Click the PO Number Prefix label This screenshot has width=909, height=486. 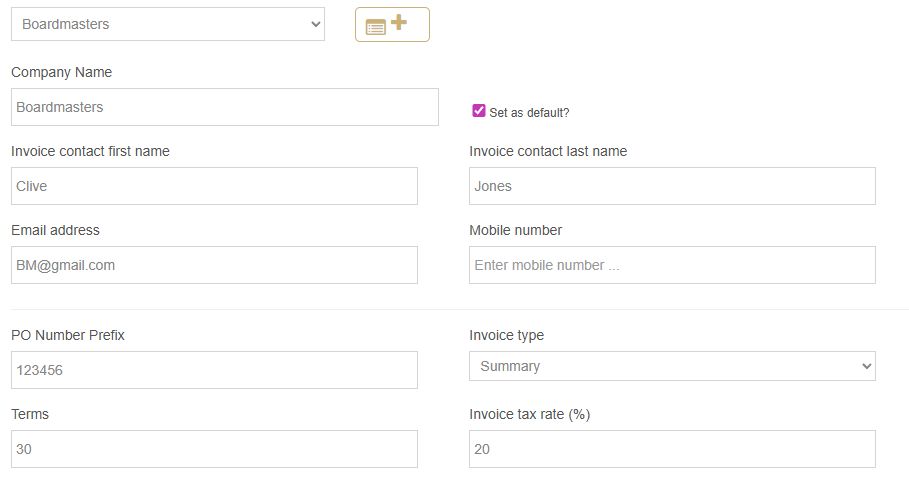tap(67, 335)
